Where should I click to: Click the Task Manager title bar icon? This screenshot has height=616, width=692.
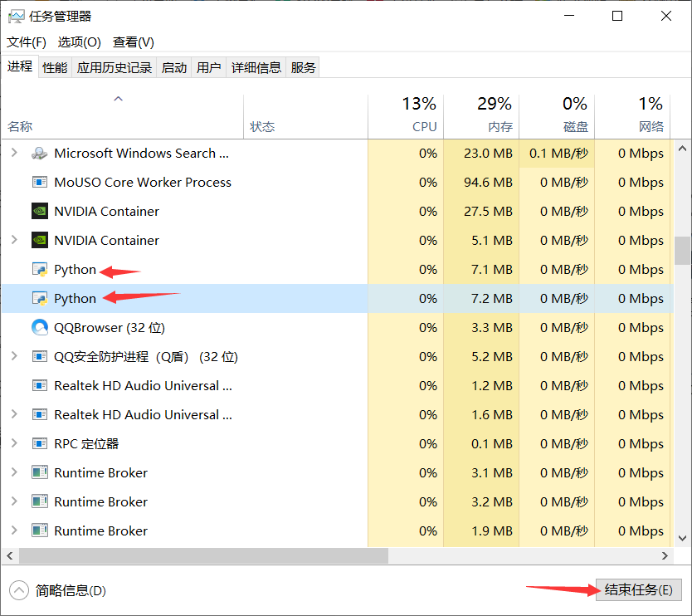click(17, 17)
